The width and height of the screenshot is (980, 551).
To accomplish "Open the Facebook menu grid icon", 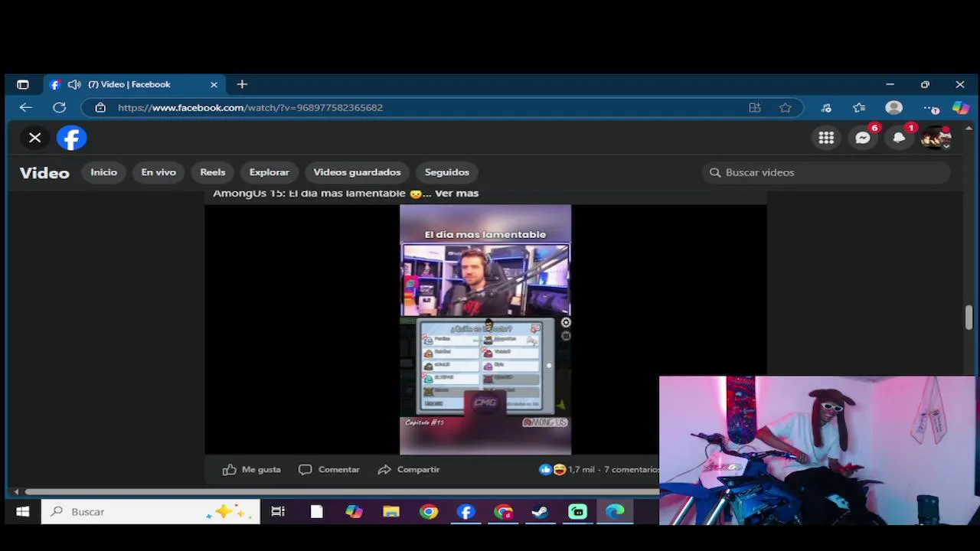I will pos(826,138).
